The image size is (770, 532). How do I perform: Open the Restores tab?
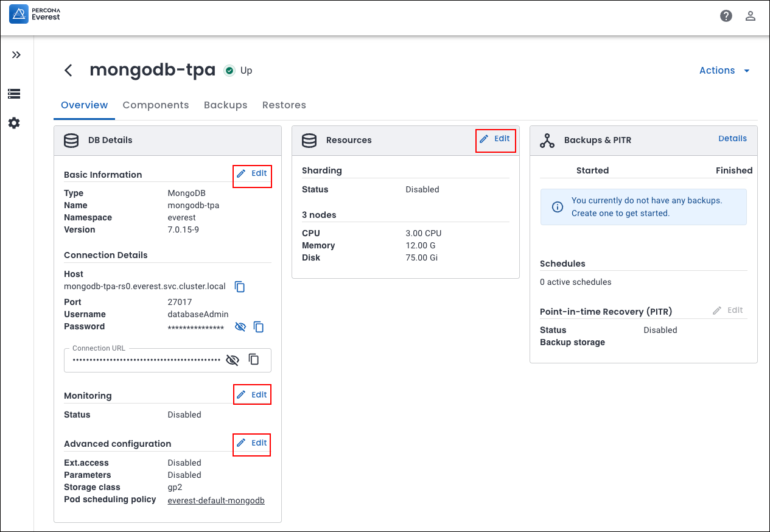[x=284, y=105]
